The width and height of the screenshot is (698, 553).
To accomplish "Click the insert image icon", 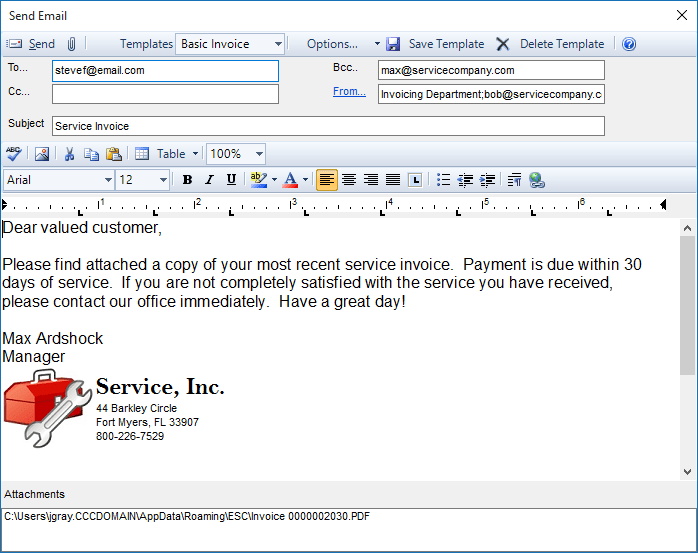I will (x=41, y=154).
